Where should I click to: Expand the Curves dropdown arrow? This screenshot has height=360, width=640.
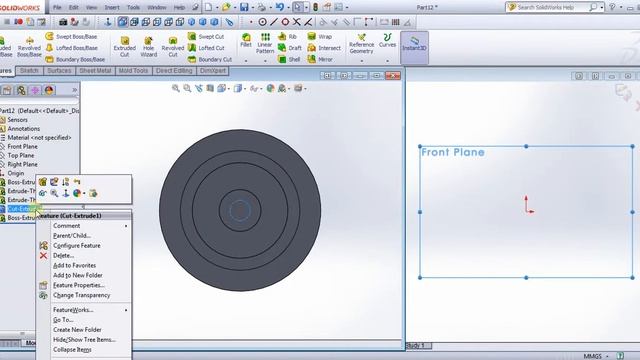(x=387, y=61)
